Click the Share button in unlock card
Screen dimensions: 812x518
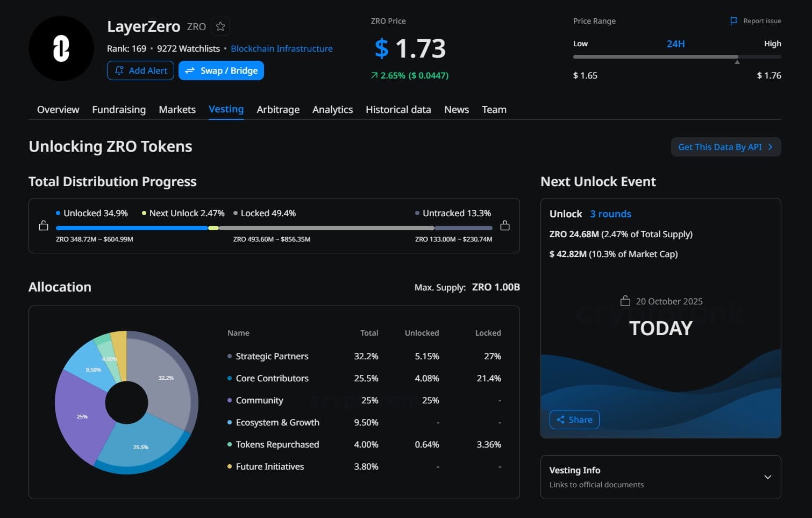574,420
